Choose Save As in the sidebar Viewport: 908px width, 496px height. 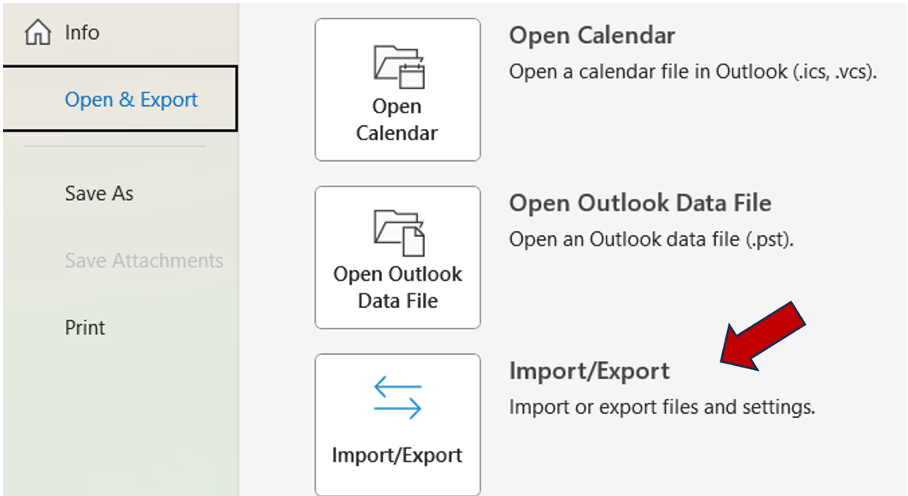(99, 193)
